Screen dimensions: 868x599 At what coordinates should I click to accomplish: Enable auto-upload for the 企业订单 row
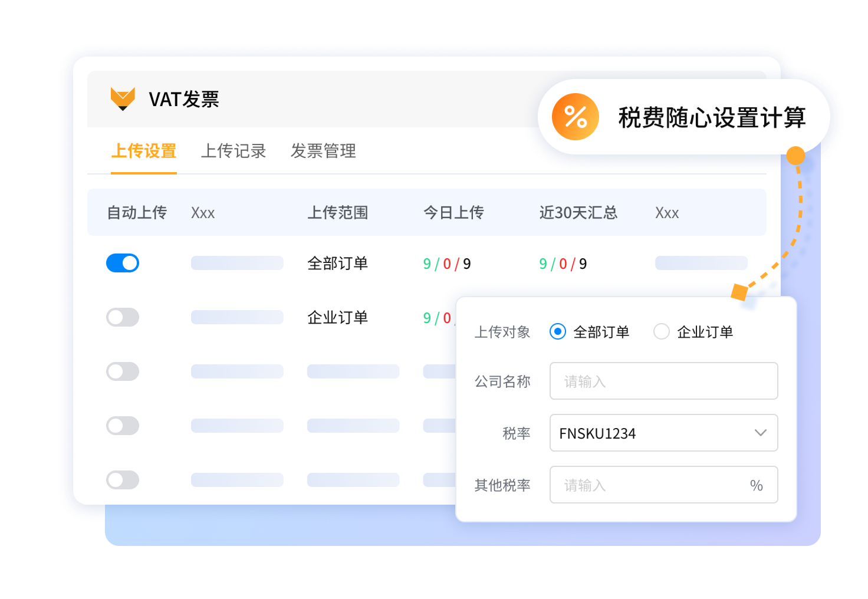[x=123, y=317]
